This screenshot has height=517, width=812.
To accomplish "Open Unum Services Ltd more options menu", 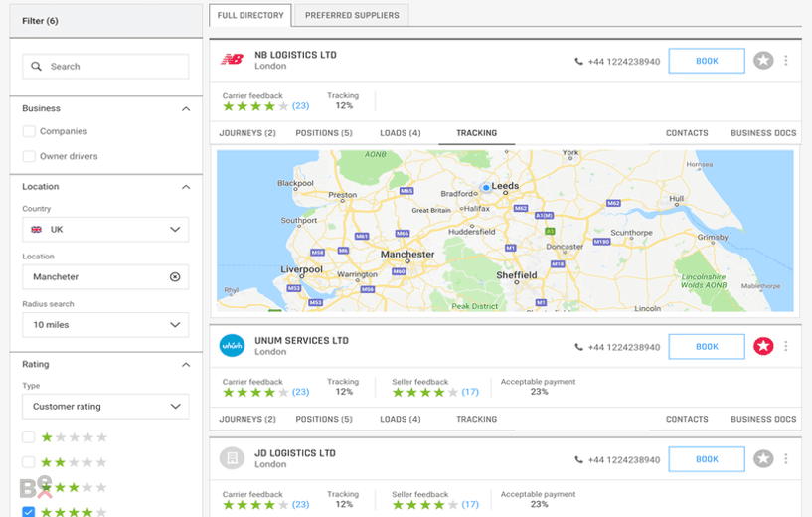I will pos(786,346).
